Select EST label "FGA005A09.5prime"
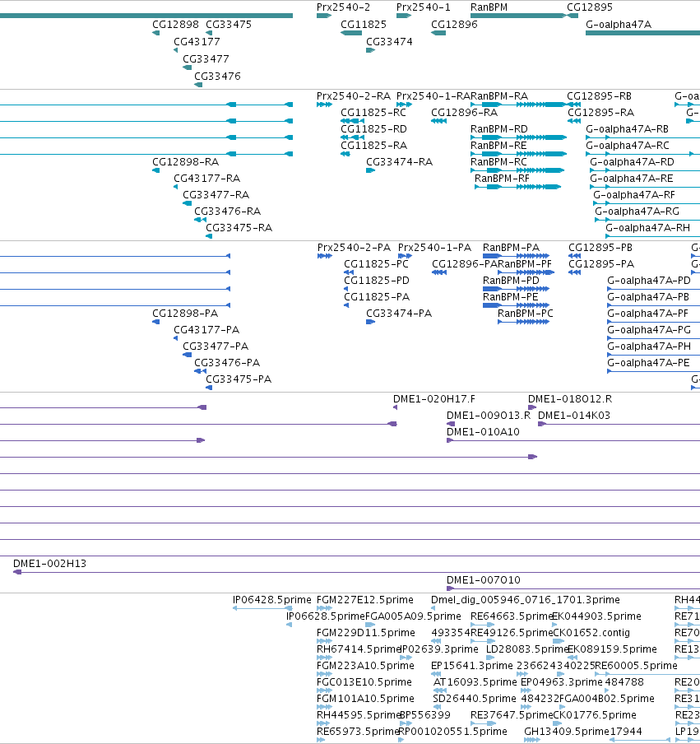Viewport: 700px width, 744px height. coord(413,616)
